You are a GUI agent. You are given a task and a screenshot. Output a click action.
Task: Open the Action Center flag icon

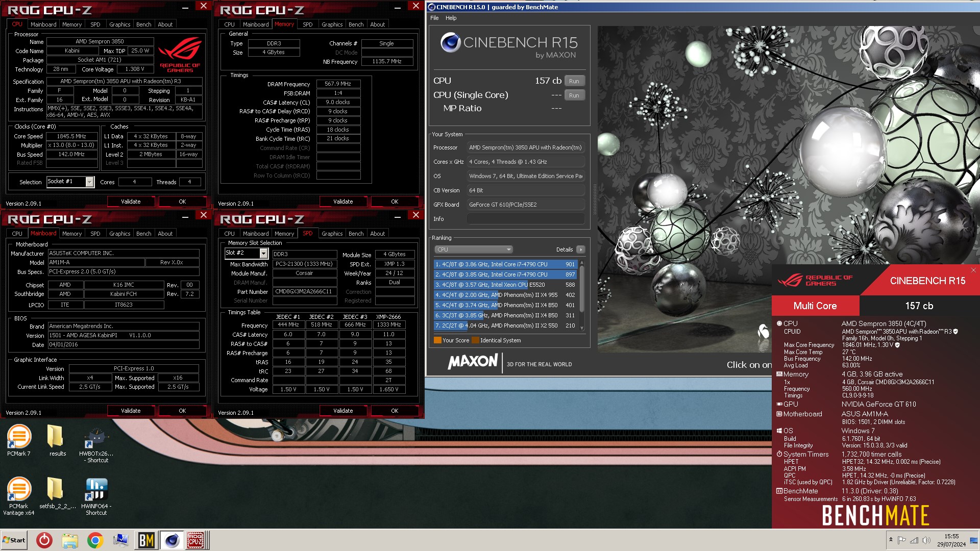point(902,540)
